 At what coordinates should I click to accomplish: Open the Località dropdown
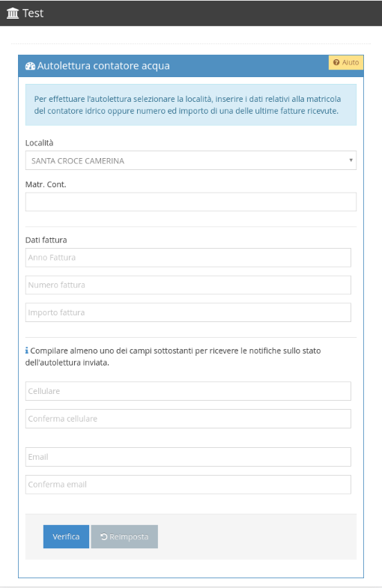tap(191, 160)
